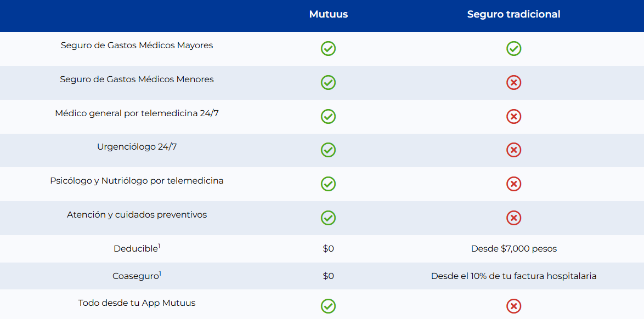Click red X for Psicólogo y Nutriólogo row
Viewport: 644px width, 319px height.
pos(513,184)
